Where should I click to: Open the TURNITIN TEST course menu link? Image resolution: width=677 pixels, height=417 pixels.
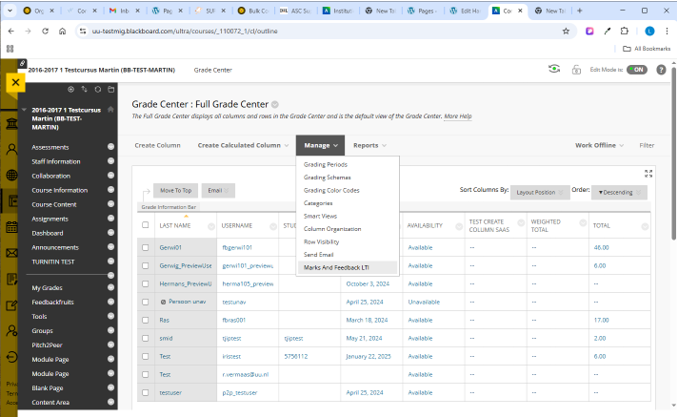point(53,262)
